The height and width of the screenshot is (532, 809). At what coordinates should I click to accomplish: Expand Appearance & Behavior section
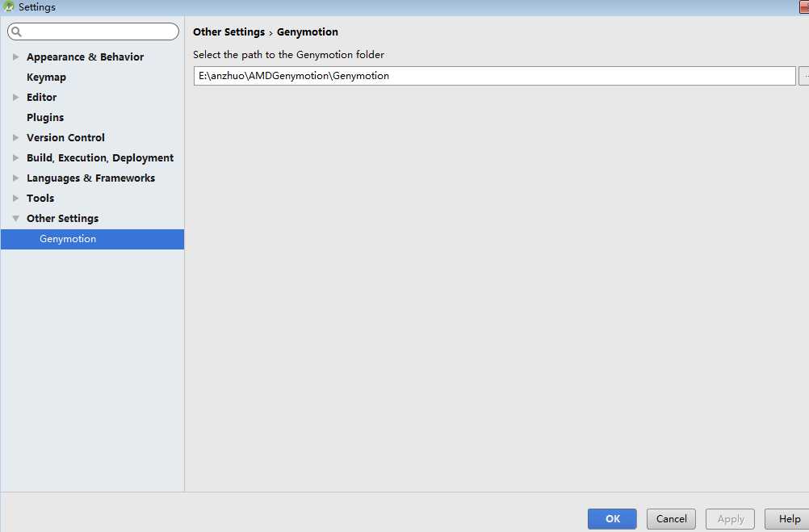pyautogui.click(x=15, y=57)
